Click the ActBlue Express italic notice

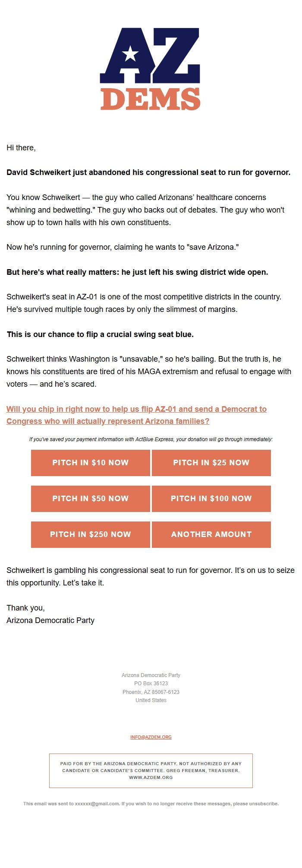click(151, 439)
